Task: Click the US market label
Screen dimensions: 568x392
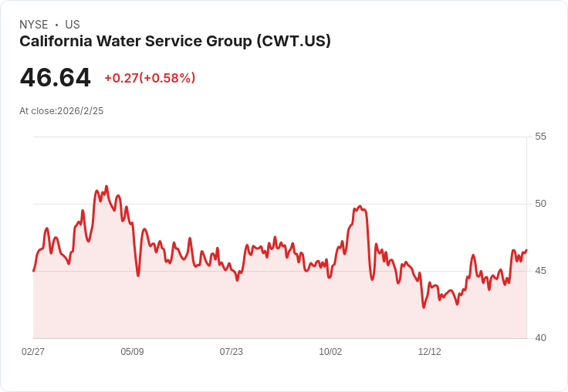Action: [x=73, y=25]
